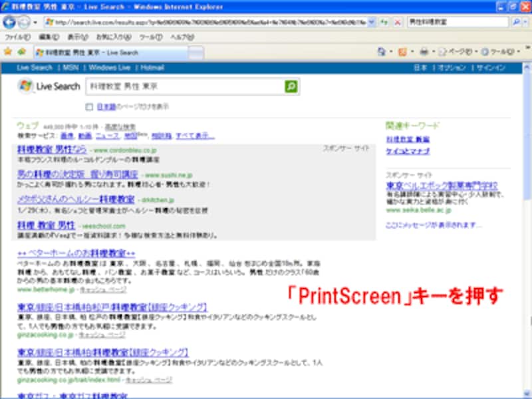Click the すべて表示 link
This screenshot has height=399, width=532.
(195, 136)
